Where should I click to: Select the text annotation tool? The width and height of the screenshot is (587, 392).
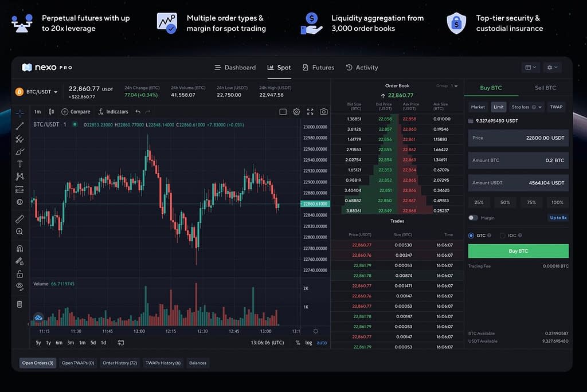(20, 164)
